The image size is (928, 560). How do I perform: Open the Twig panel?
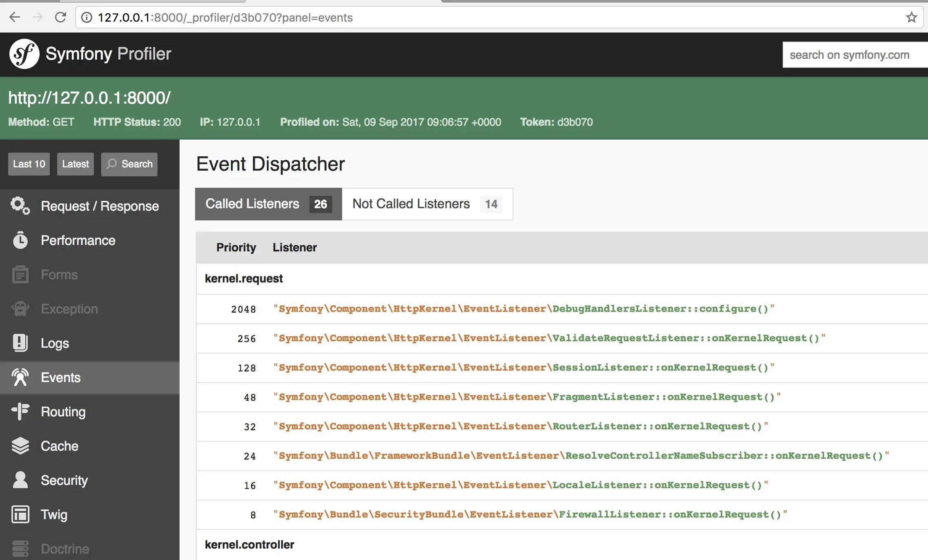click(90, 515)
